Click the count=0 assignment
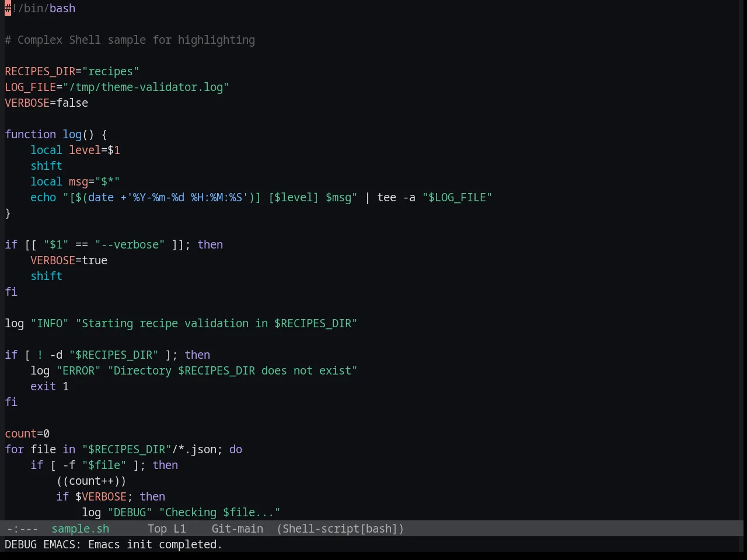 click(x=27, y=433)
